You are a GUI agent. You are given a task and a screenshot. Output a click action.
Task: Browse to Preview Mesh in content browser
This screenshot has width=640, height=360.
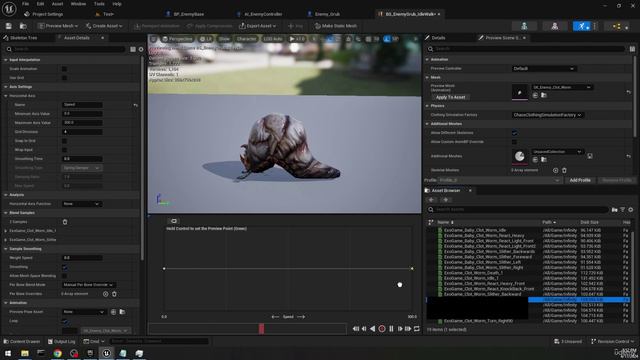click(x=544, y=95)
